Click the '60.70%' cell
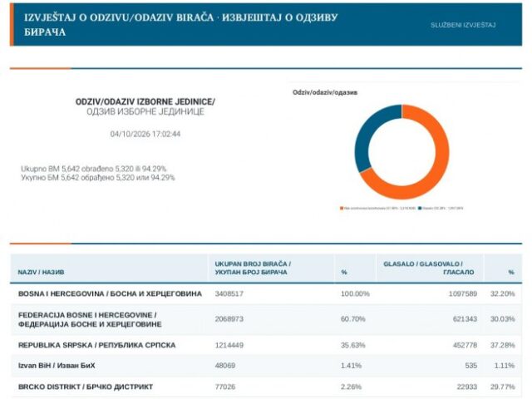532x399 pixels. (353, 319)
